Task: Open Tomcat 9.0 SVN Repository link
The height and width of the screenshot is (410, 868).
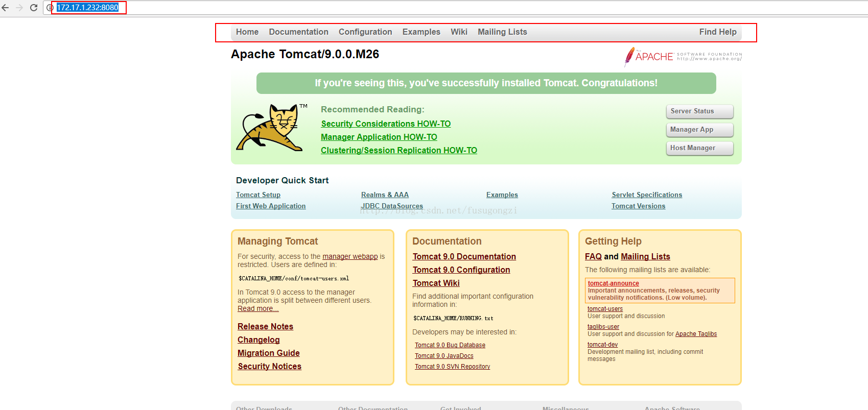Action: 452,367
